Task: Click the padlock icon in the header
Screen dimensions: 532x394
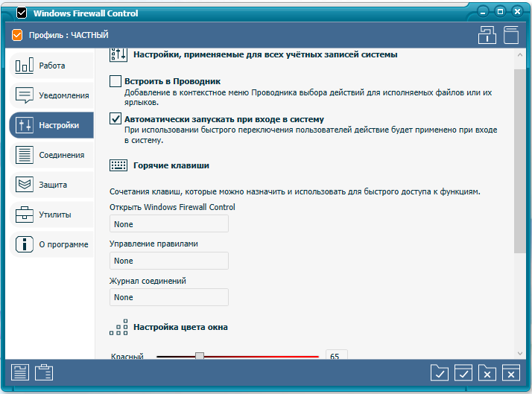Action: 487,34
